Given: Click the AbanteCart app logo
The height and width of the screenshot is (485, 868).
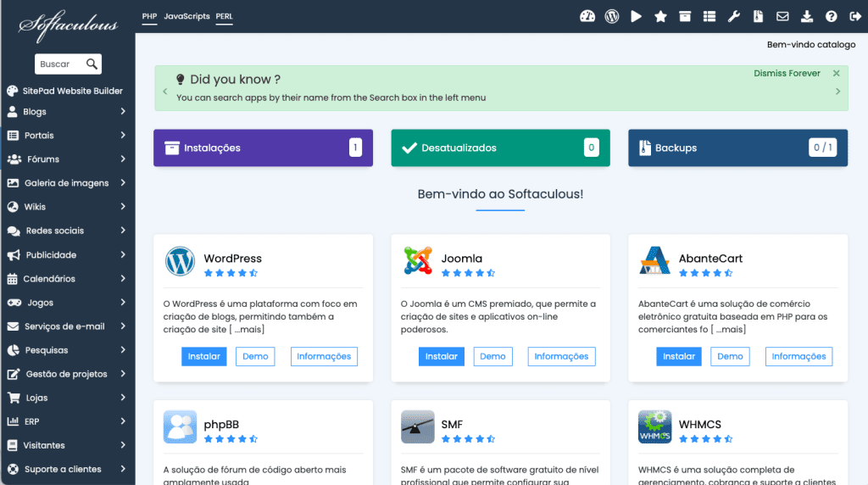Looking at the screenshot, I should pos(655,261).
